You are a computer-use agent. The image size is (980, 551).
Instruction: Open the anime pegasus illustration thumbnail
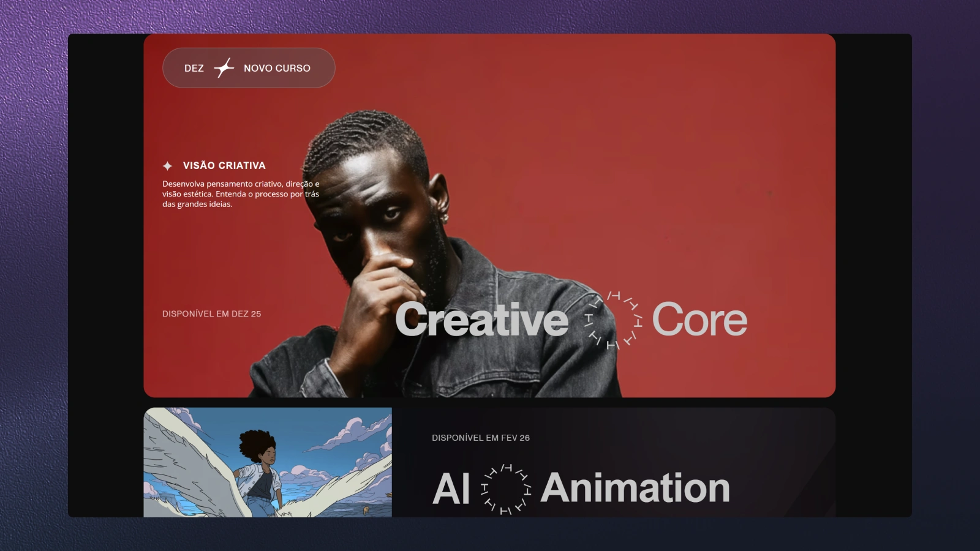click(268, 462)
